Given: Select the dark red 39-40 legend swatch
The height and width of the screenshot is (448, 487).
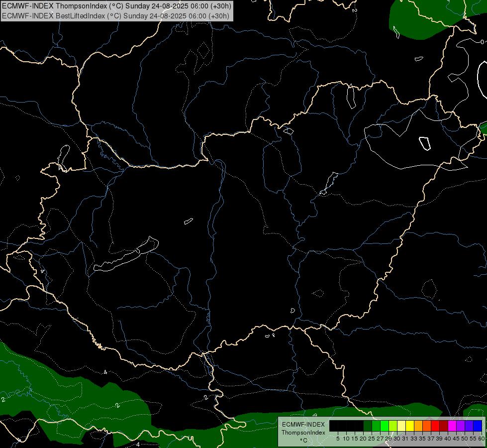Looking at the screenshot, I should 444,426.
